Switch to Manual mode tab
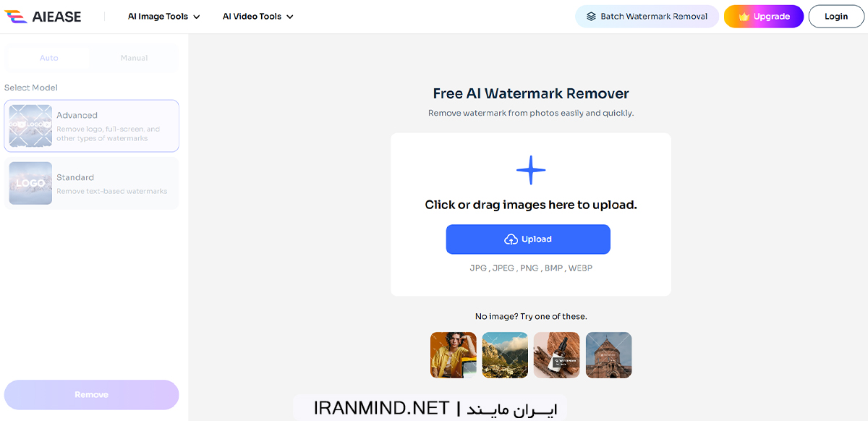Viewport: 868px width, 421px height. coord(135,58)
